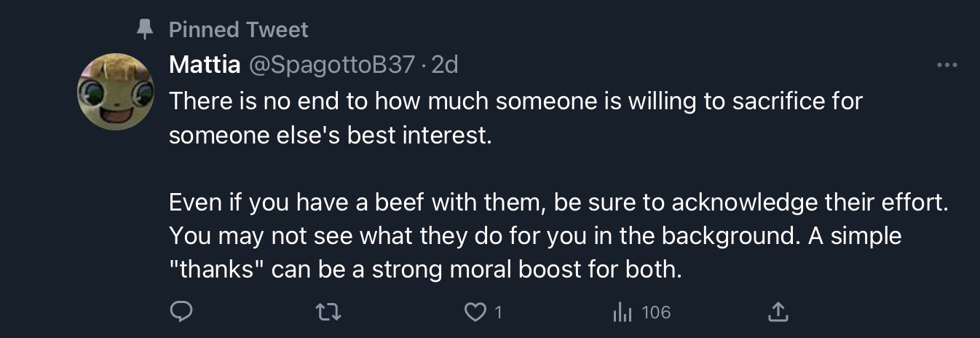Click the pin icon beside Pinned Tweet
980x338 pixels.
(144, 29)
